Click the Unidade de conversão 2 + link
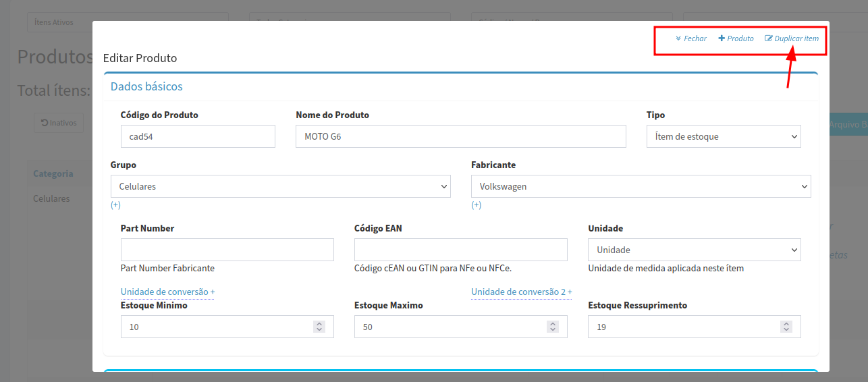This screenshot has height=382, width=868. [521, 292]
